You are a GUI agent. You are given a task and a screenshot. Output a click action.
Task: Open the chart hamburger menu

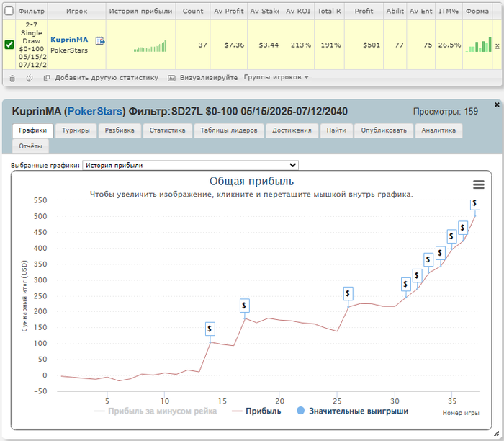[x=478, y=184]
